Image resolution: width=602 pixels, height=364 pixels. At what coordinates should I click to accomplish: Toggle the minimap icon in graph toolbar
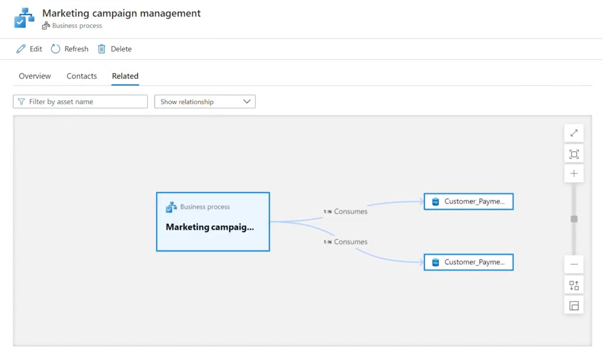pyautogui.click(x=573, y=305)
